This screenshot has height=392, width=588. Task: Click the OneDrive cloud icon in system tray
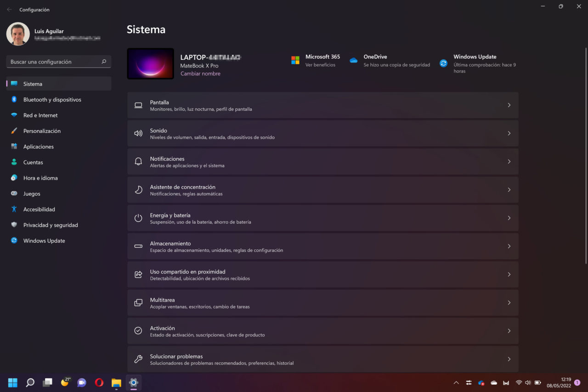coord(494,382)
